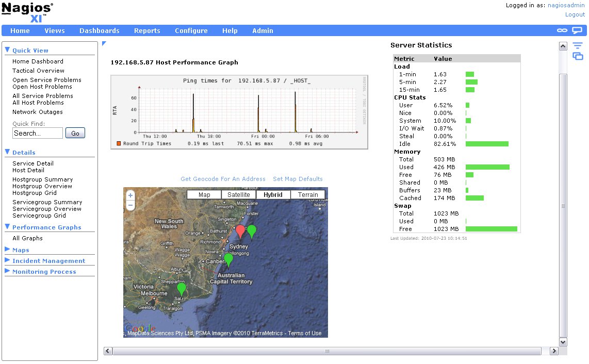589x364 pixels.
Task: Open the Configure menu
Action: tap(191, 31)
